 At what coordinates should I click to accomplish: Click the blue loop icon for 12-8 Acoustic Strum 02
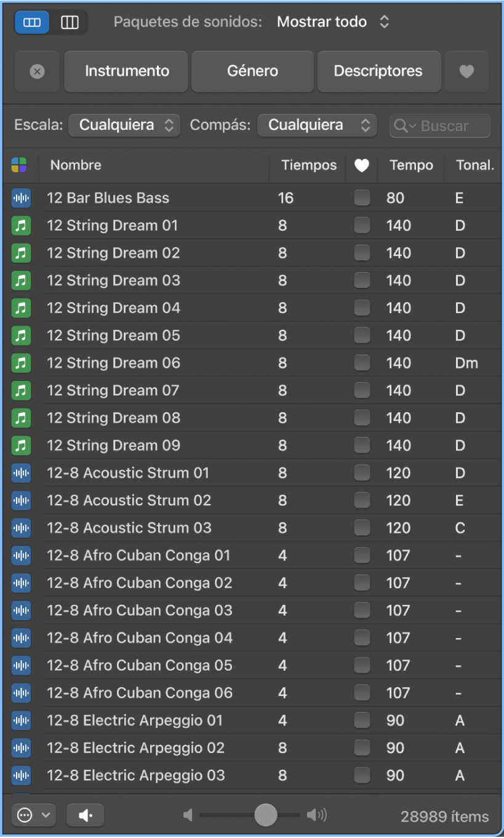[21, 500]
